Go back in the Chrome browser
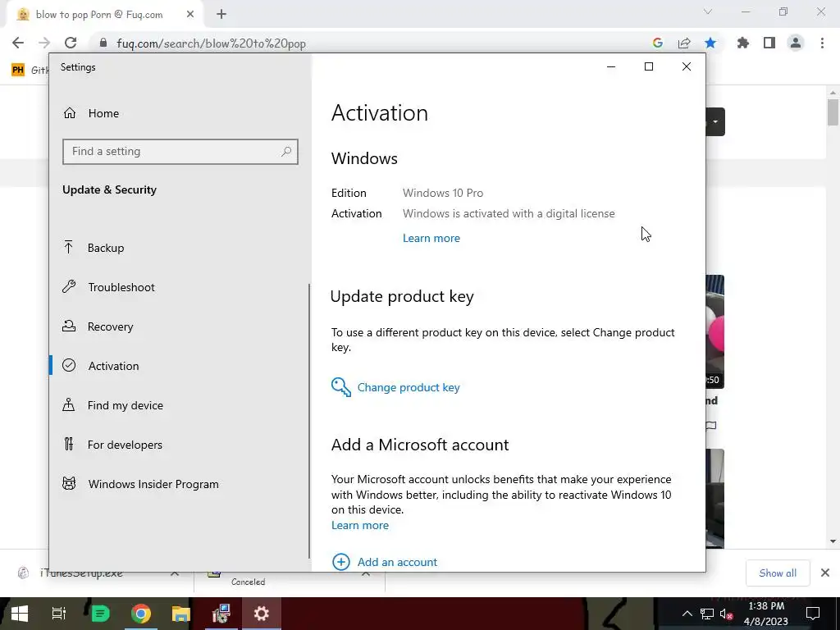840x630 pixels. tap(18, 43)
